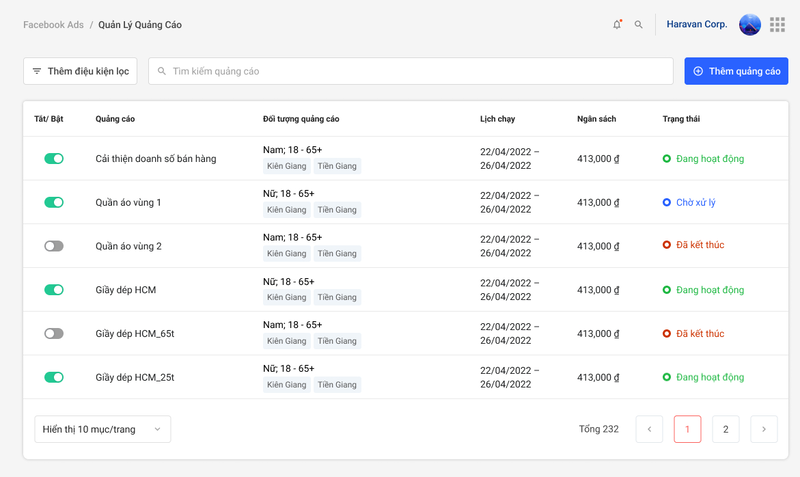Open Hiển thị 10 mục/trang dropdown
The image size is (800, 477).
click(102, 429)
